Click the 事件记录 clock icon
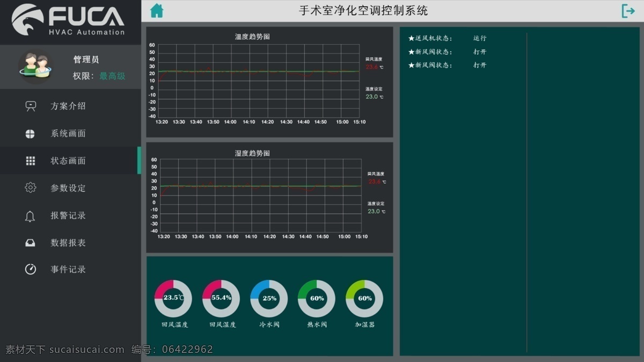 point(31,269)
